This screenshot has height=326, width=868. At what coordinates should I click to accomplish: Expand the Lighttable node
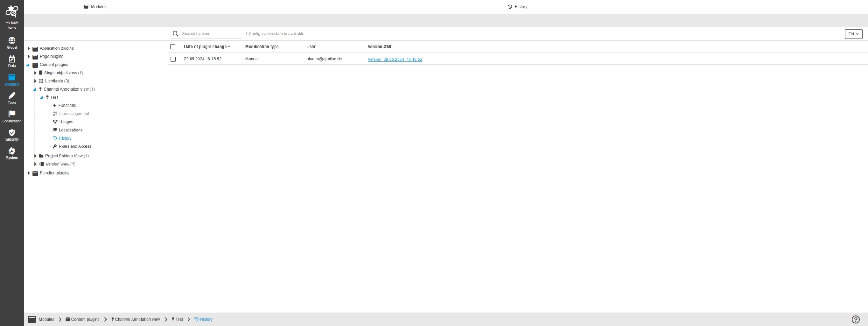(x=35, y=81)
